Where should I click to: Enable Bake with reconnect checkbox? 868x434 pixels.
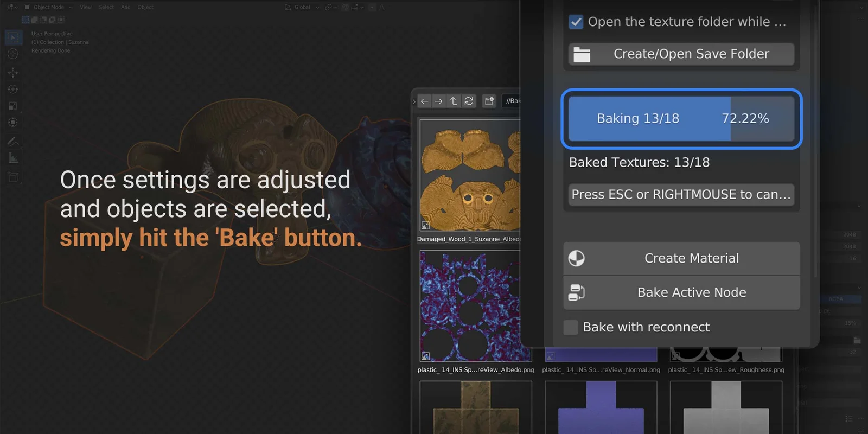571,327
